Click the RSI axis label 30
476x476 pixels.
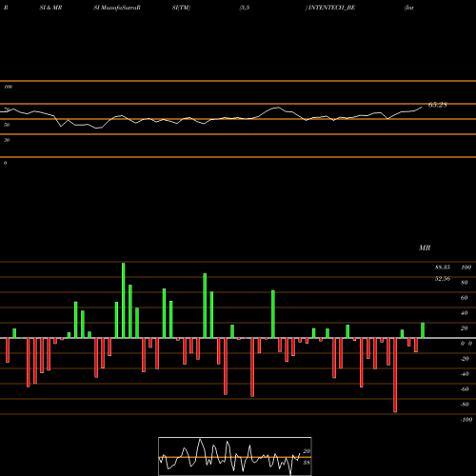[7, 140]
